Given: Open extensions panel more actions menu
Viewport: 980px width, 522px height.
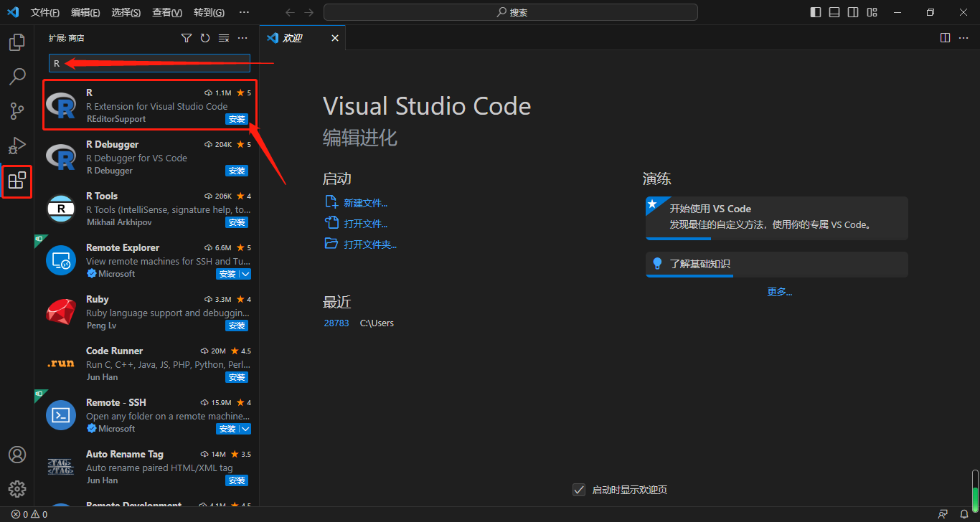Looking at the screenshot, I should (242, 38).
